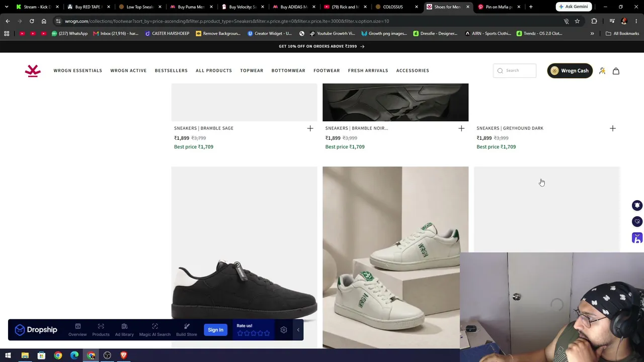Open Dropship Ad library

pos(124,330)
